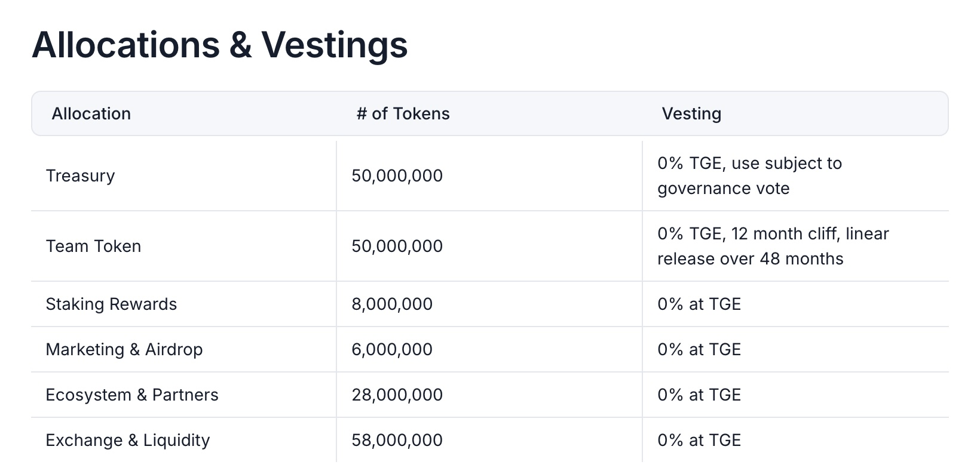Select the Ecosystem & Partners label

131,395
